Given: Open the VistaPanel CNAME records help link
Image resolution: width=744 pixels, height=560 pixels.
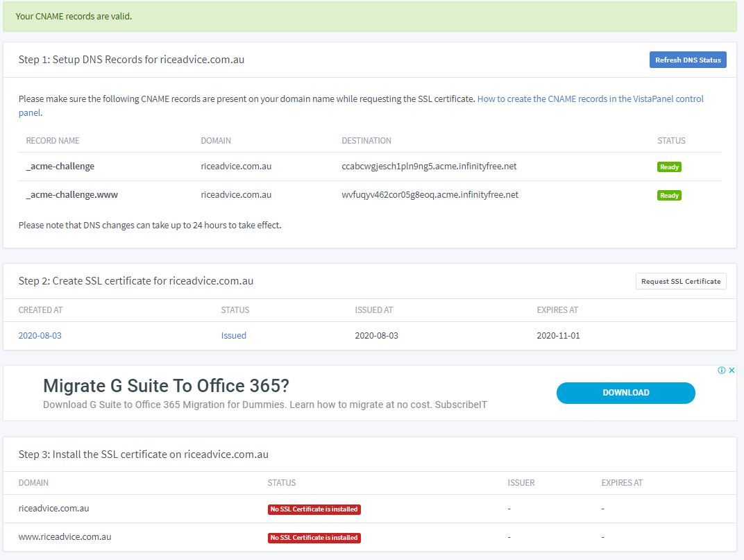Looking at the screenshot, I should [x=590, y=99].
